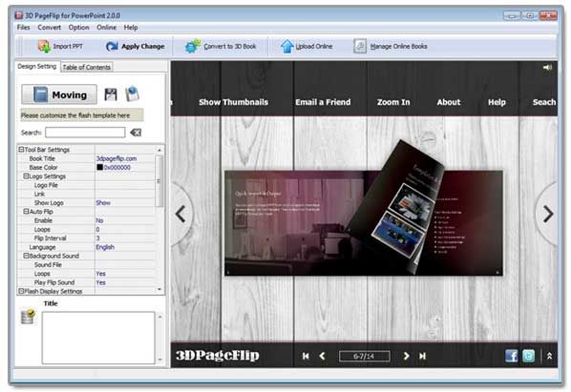
Task: Click Email a Friend in the flipbook toolbar
Action: [323, 102]
